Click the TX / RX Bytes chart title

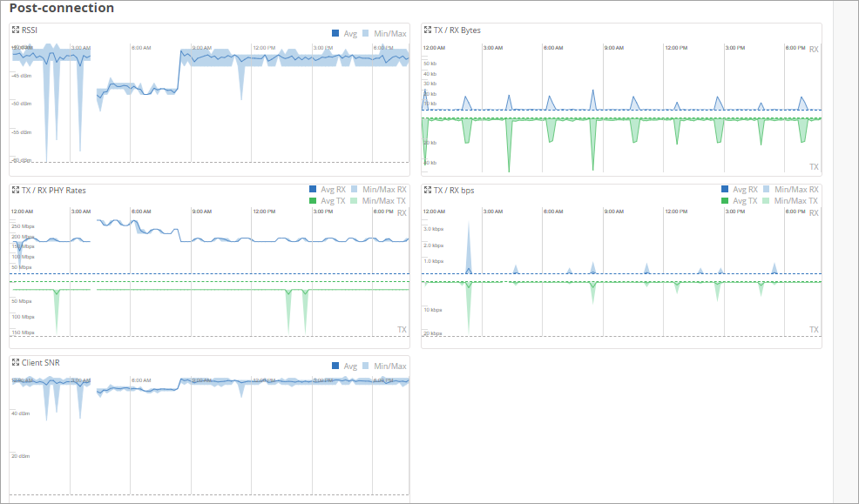coord(457,30)
